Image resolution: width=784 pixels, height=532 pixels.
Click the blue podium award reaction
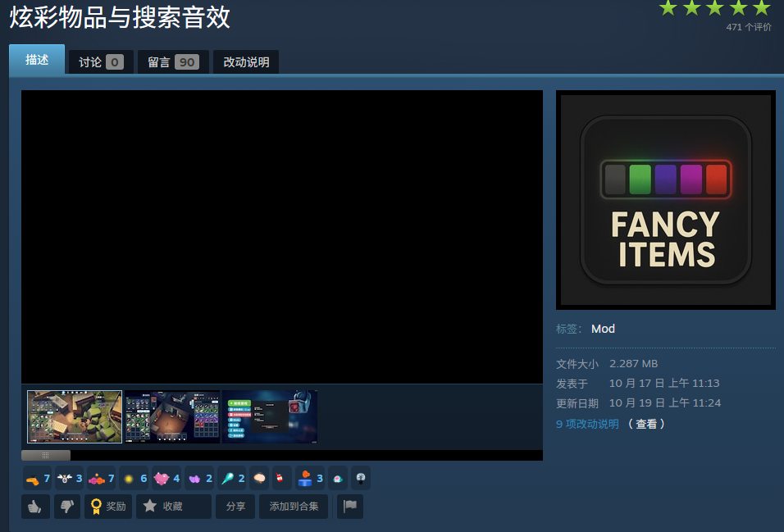tap(303, 478)
